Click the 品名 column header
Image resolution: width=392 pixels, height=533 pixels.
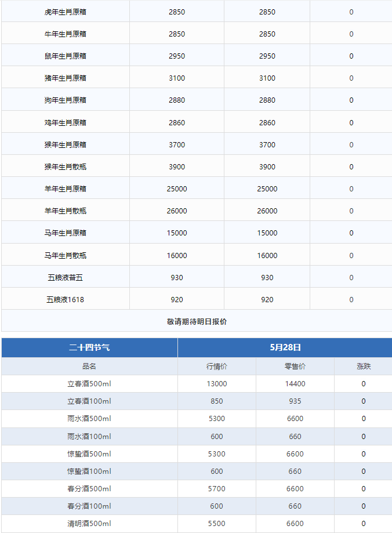click(89, 367)
